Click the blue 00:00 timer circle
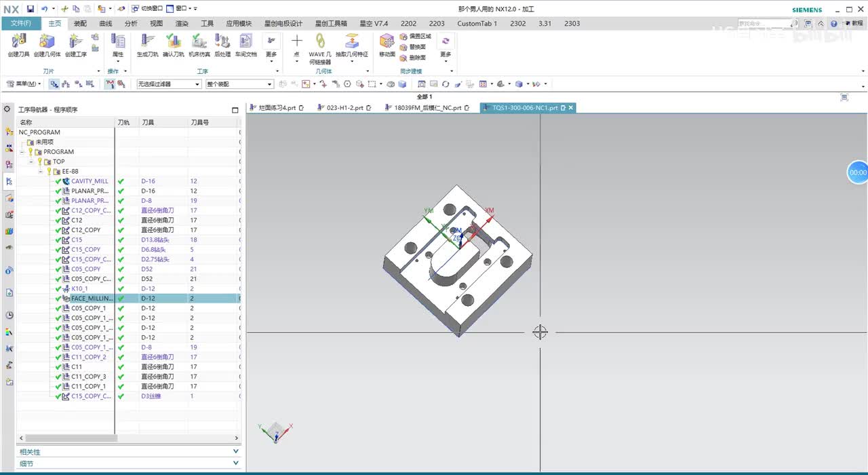The width and height of the screenshot is (868, 475). coord(858,172)
